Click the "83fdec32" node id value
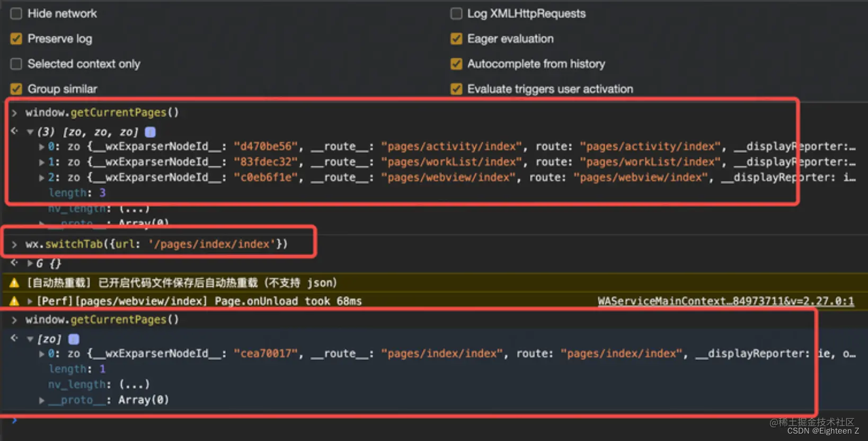 point(266,162)
